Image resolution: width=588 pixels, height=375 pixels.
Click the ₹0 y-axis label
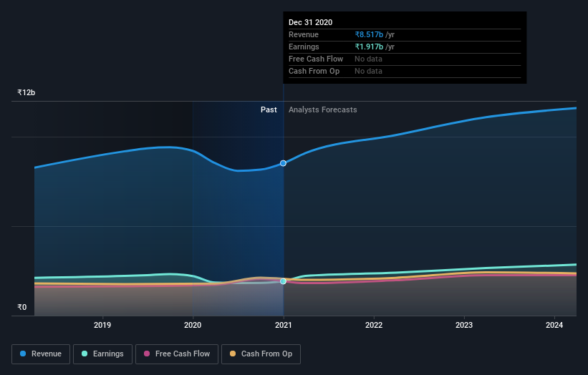click(22, 307)
